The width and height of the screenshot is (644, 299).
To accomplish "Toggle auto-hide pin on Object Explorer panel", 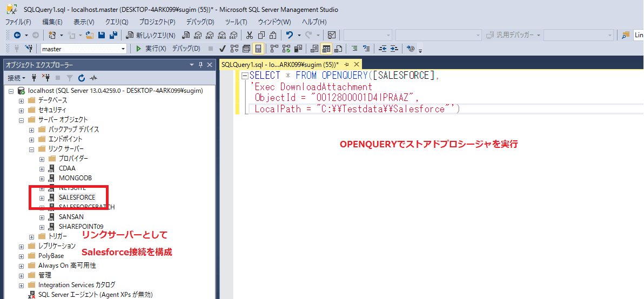I will (200, 65).
